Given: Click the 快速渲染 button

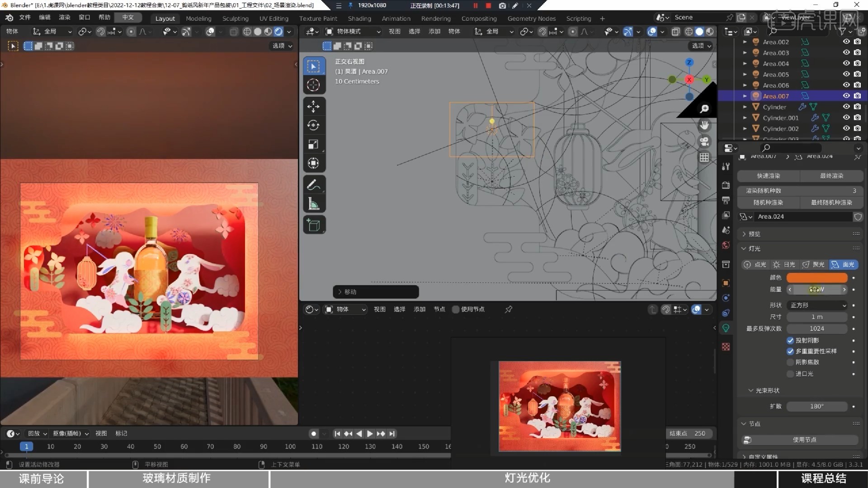Looking at the screenshot, I should [x=769, y=176].
